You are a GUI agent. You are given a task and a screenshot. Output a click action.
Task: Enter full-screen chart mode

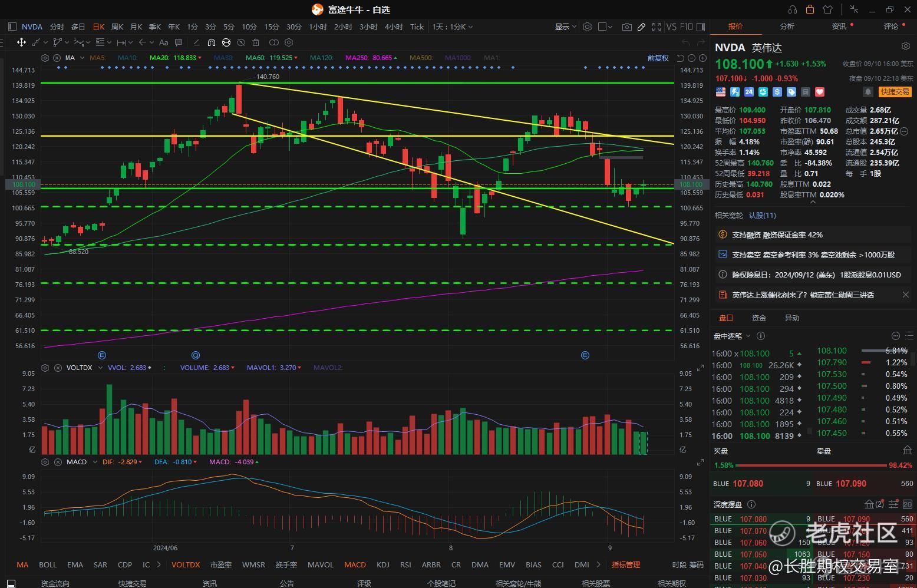[x=656, y=27]
